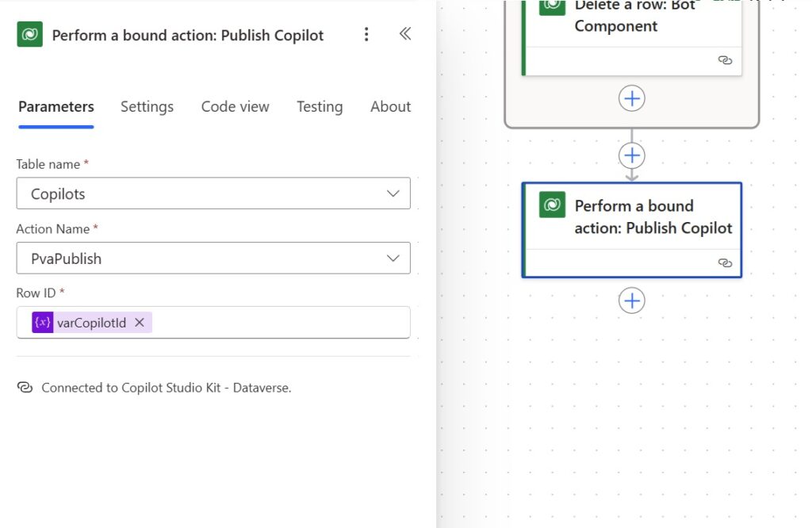Select the Parameters tab
Viewport: 812px width, 528px height.
[x=56, y=107]
